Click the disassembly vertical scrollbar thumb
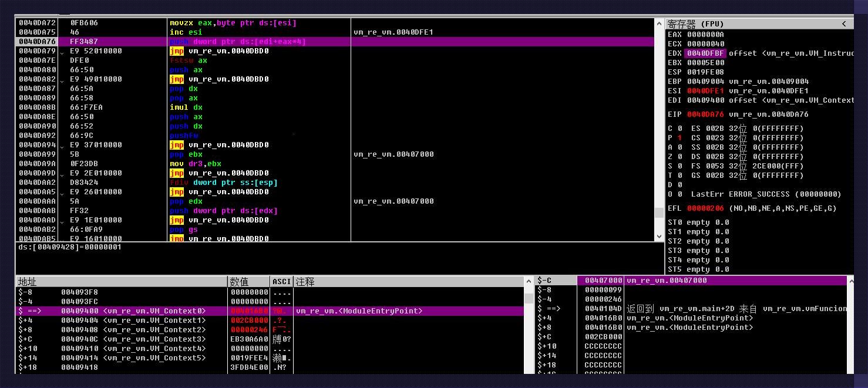 click(x=659, y=212)
